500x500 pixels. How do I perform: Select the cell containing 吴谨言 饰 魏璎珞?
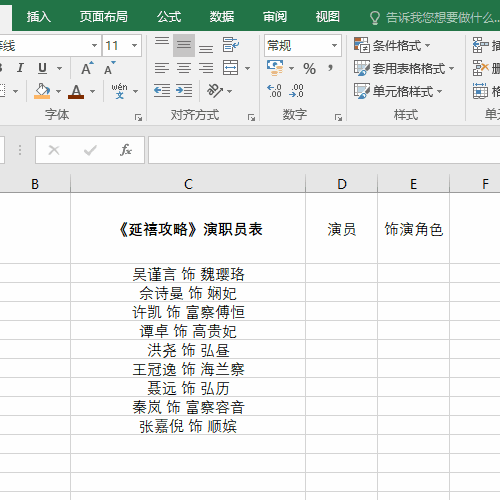point(188,273)
